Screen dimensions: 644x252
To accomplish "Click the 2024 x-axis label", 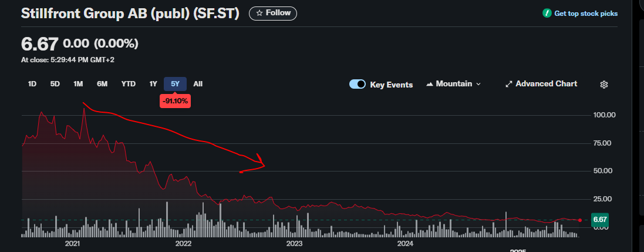I will (406, 244).
